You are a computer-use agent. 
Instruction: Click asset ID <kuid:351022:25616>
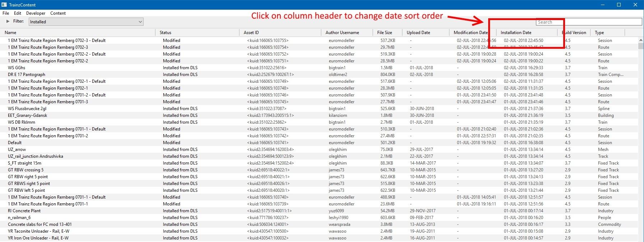(x=267, y=68)
